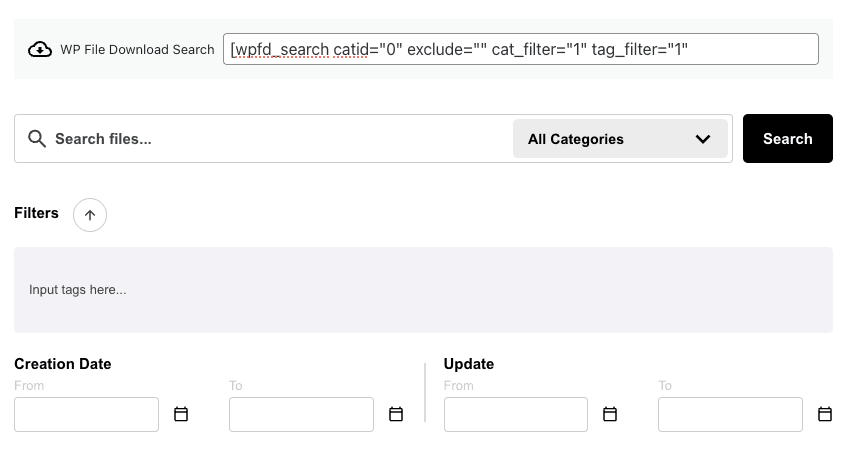Click the chevron in the categories selector

(x=703, y=139)
